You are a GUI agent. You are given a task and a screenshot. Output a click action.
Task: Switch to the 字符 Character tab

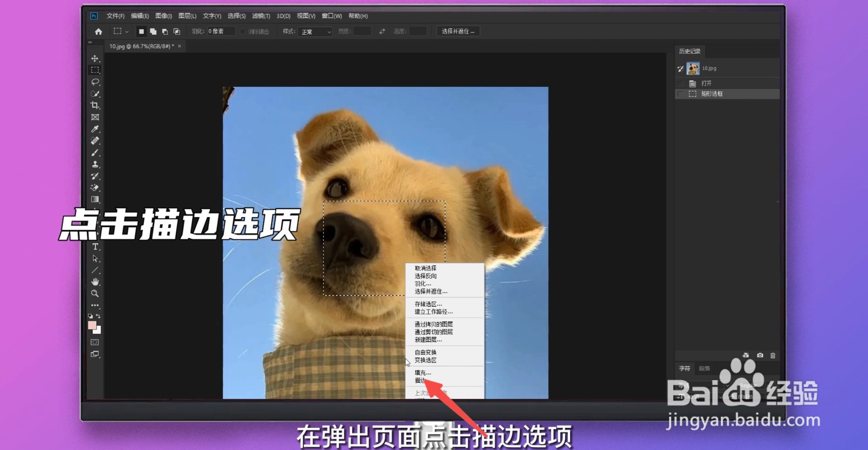[x=685, y=368]
